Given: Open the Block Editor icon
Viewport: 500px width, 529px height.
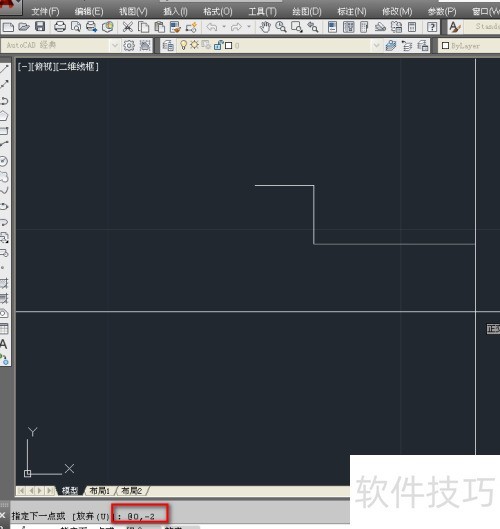Looking at the screenshot, I should coord(191,27).
